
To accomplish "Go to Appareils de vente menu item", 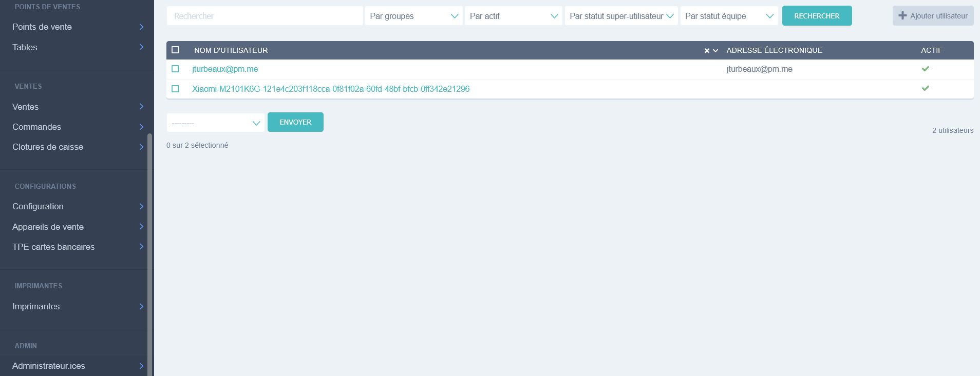I will [48, 227].
